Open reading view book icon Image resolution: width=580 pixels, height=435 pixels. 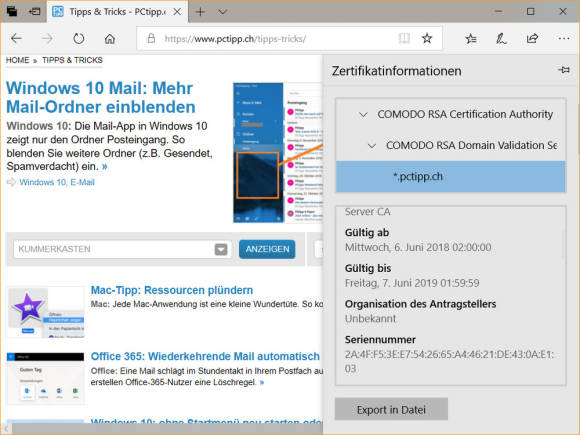[404, 38]
